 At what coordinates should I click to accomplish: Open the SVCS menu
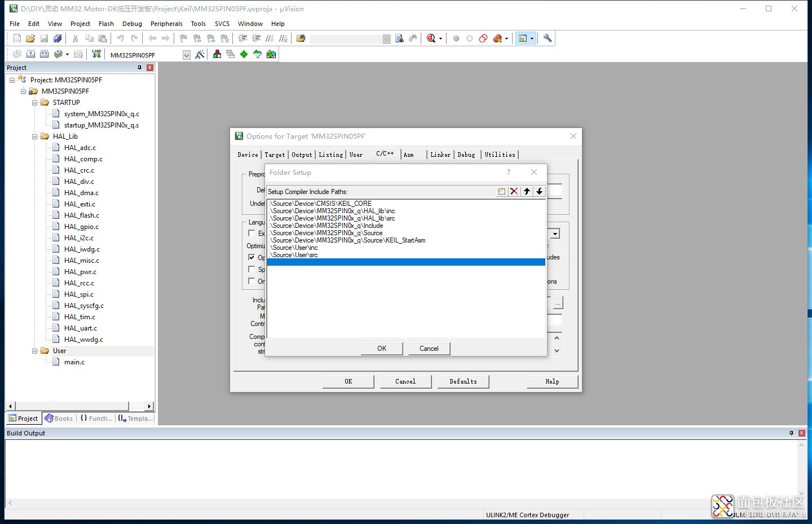[x=222, y=24]
